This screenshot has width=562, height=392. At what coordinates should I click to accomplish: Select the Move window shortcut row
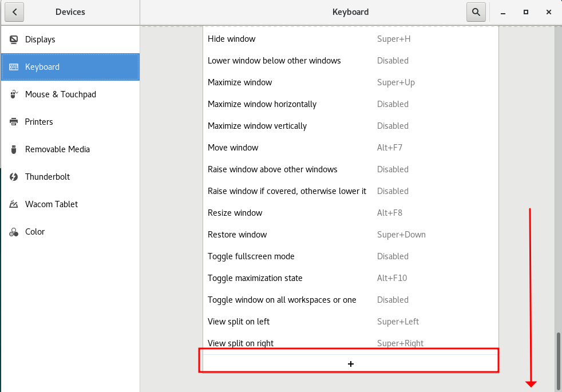click(x=350, y=148)
